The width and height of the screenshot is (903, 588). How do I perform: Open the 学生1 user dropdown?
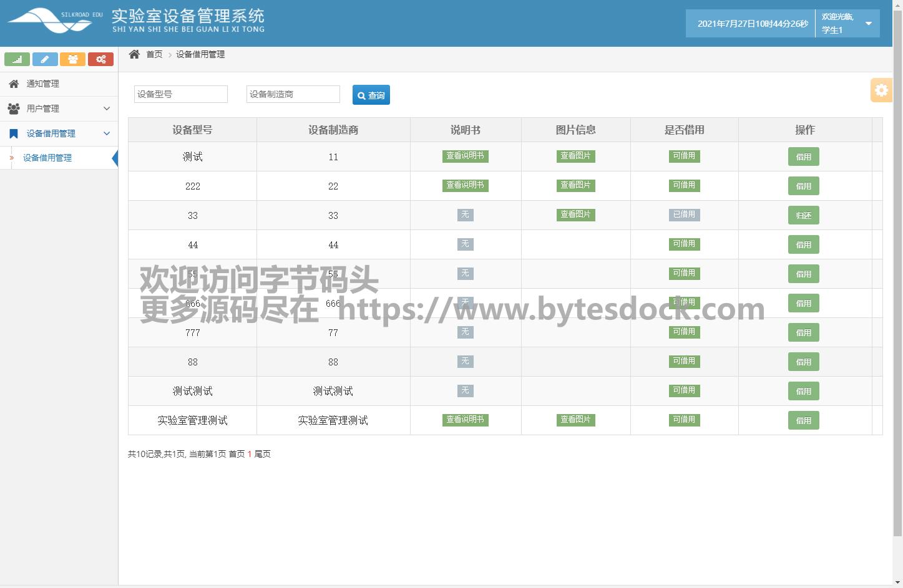[847, 24]
